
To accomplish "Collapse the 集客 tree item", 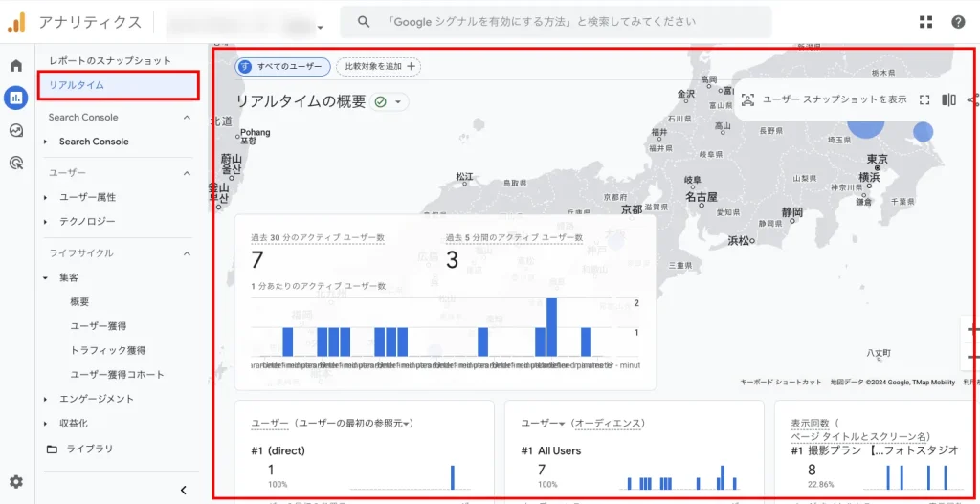I will (46, 277).
